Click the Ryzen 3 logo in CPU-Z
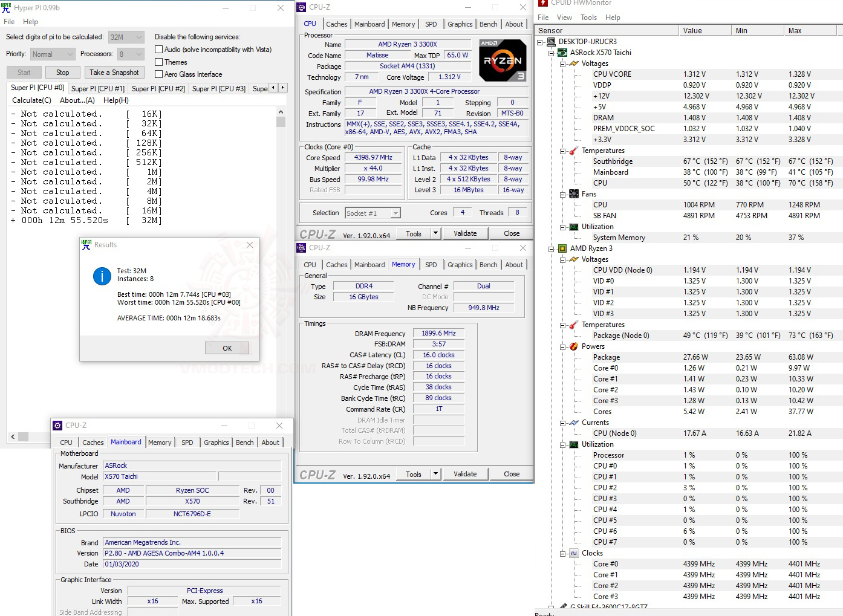 (x=503, y=60)
